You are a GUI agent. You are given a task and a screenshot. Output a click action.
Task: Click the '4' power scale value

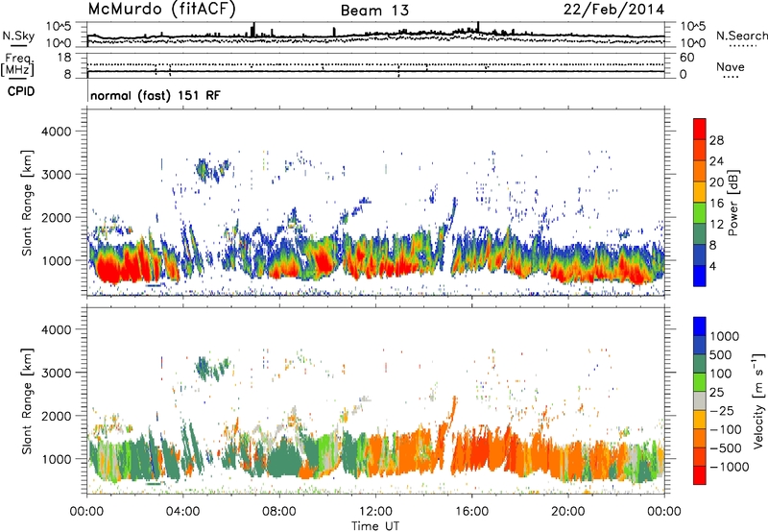712,266
